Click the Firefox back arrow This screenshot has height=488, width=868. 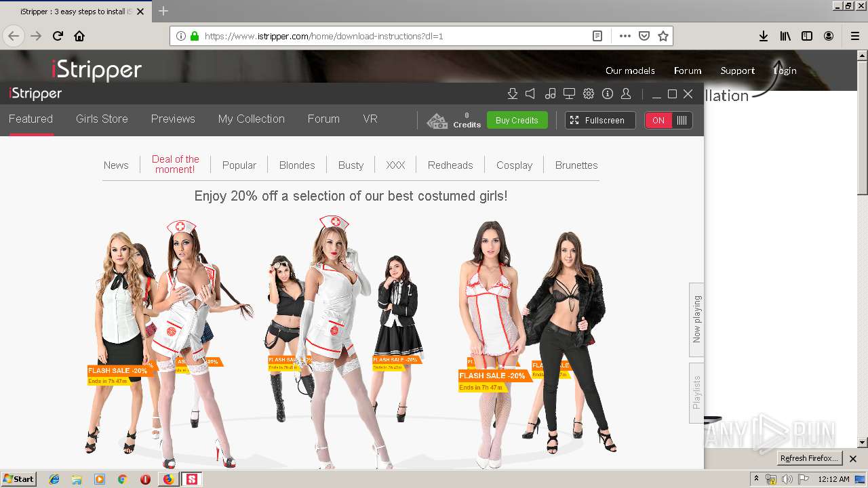(x=14, y=36)
